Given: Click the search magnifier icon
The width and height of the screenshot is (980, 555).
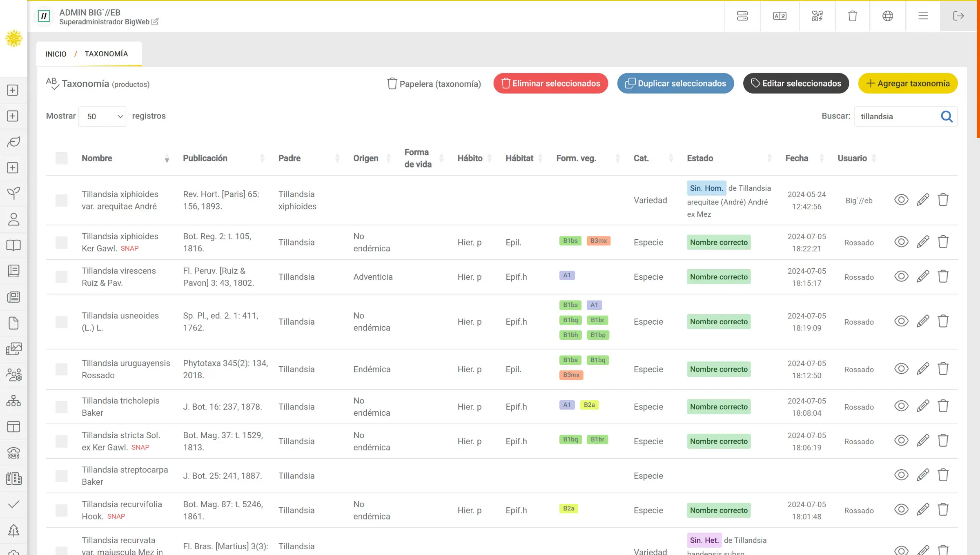Looking at the screenshot, I should [x=947, y=117].
